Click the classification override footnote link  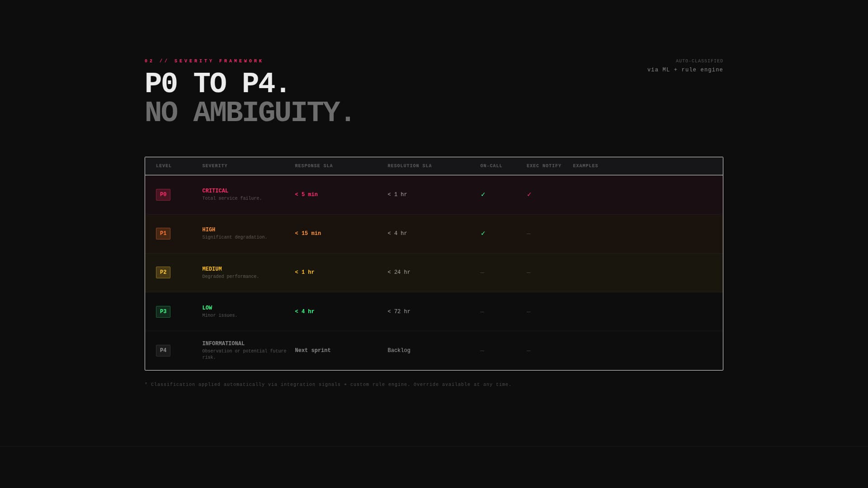[x=328, y=385]
